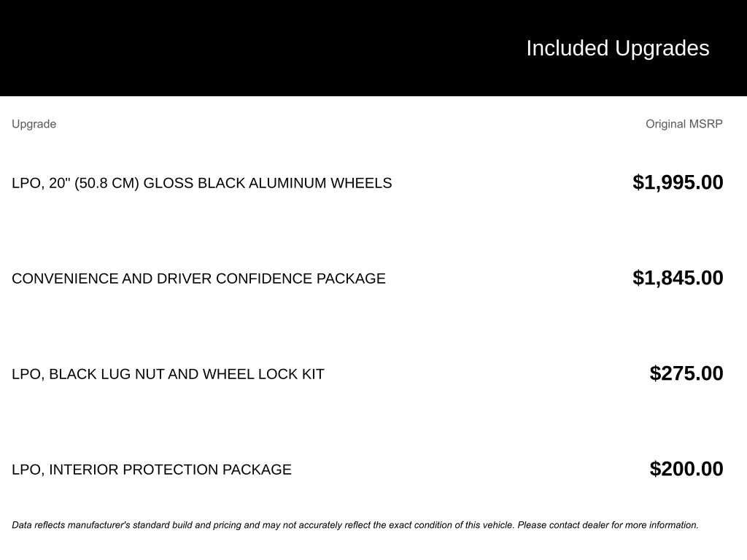Image resolution: width=747 pixels, height=560 pixels.
Task: Select the Interior Protection Package upgrade
Action: pyautogui.click(x=152, y=470)
